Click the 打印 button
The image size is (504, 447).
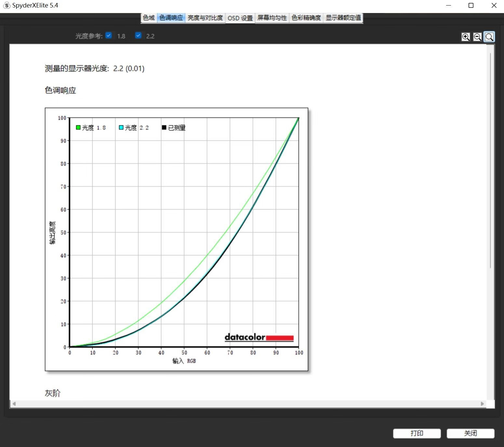417,433
